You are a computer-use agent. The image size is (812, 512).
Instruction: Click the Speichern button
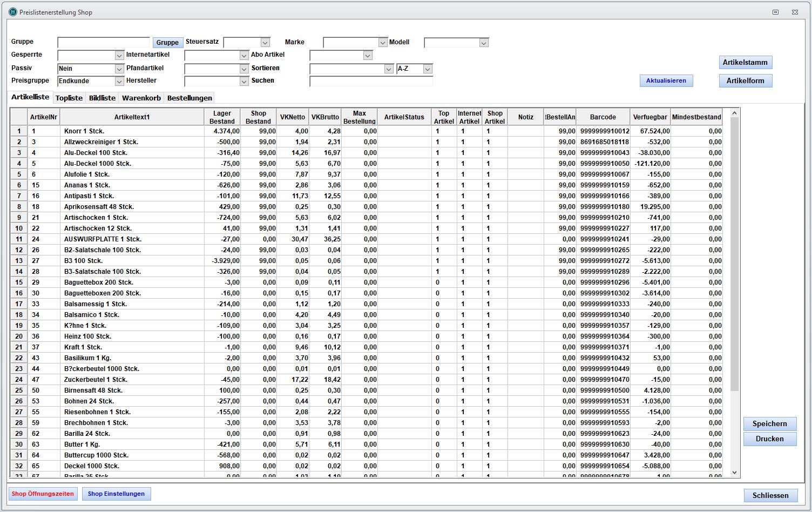(x=769, y=424)
